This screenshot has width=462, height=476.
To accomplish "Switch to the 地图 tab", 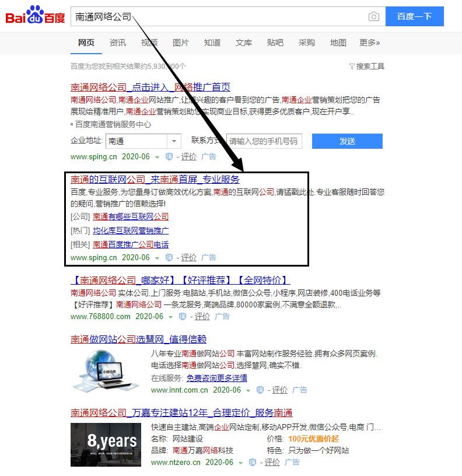I will [338, 43].
